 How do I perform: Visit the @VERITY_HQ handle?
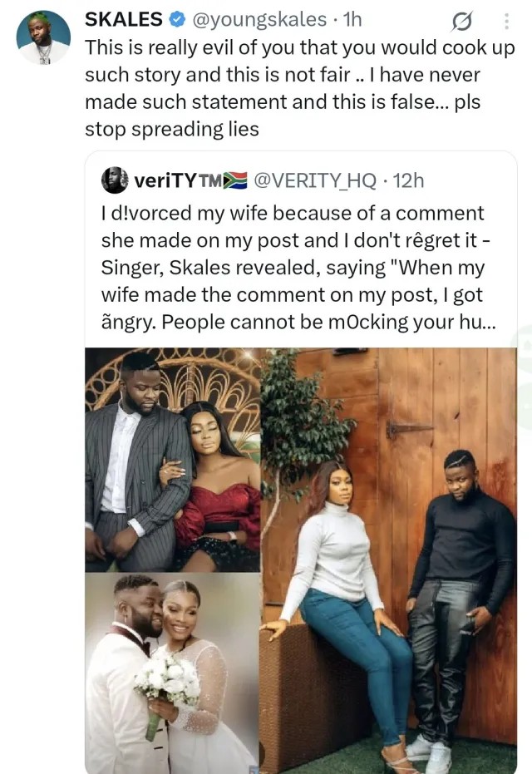314,180
